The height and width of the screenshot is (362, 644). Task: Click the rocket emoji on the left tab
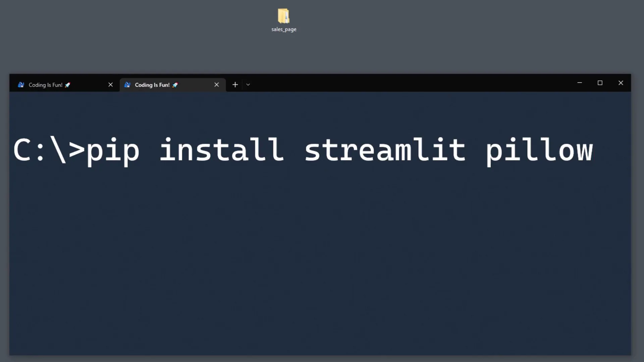[67, 85]
